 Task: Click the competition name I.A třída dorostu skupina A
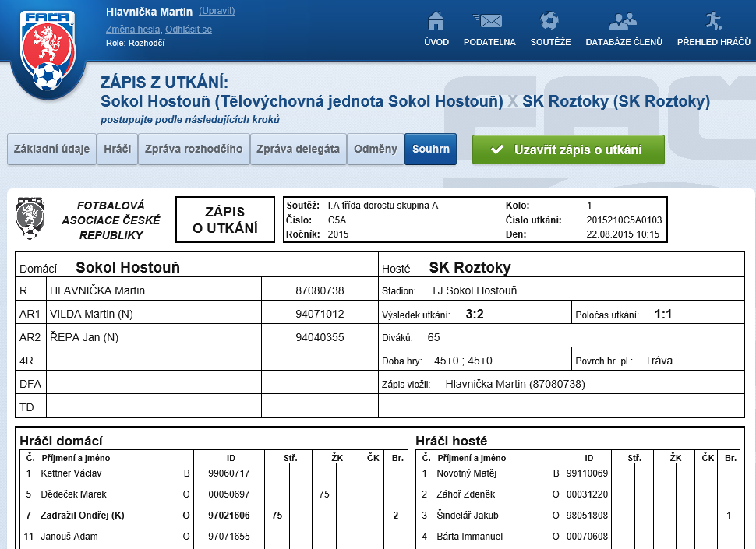coord(383,206)
